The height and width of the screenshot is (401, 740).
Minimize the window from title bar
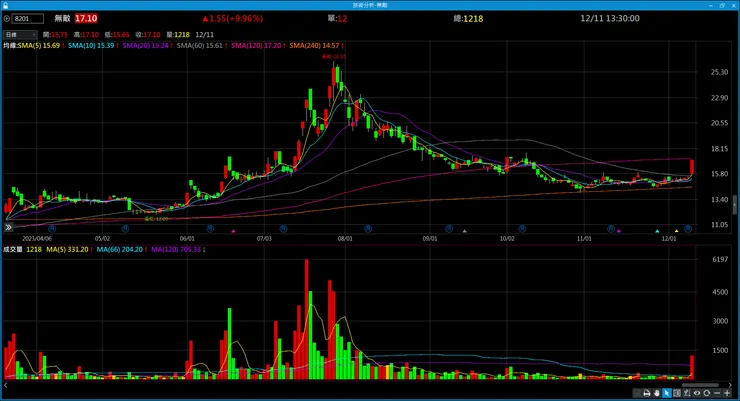click(x=711, y=5)
